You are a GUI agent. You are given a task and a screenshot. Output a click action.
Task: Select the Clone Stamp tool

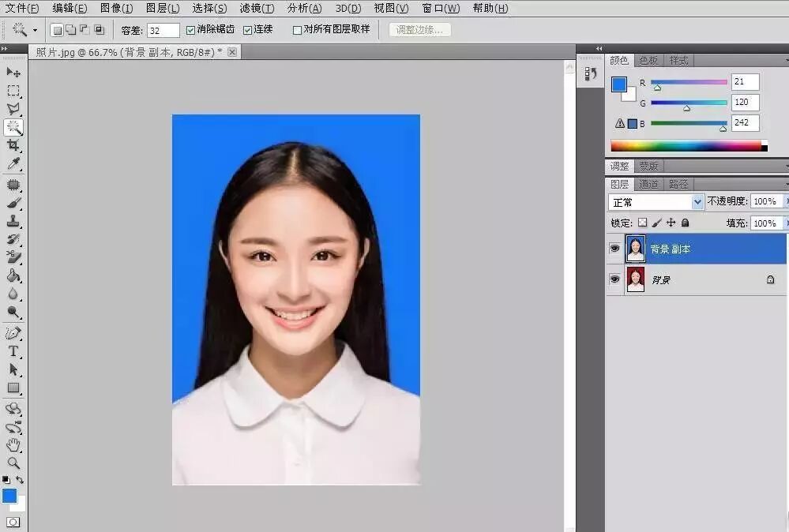[x=13, y=221]
